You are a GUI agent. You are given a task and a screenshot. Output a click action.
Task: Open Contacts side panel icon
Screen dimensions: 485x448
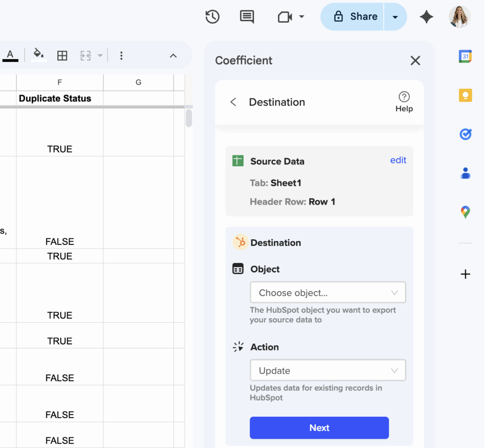coord(465,173)
